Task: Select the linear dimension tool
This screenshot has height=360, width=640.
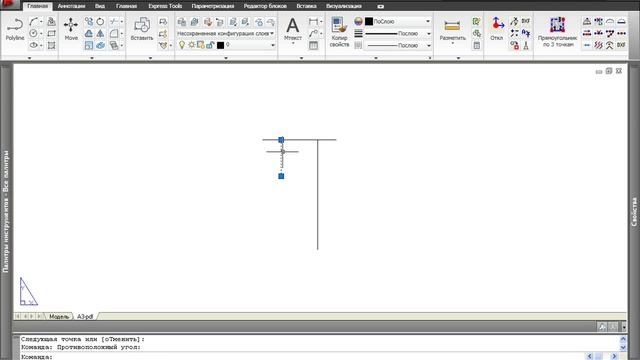Action: [x=313, y=22]
